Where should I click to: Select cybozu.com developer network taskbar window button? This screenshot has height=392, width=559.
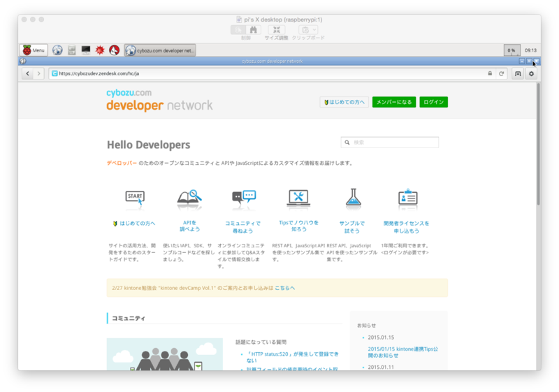160,50
